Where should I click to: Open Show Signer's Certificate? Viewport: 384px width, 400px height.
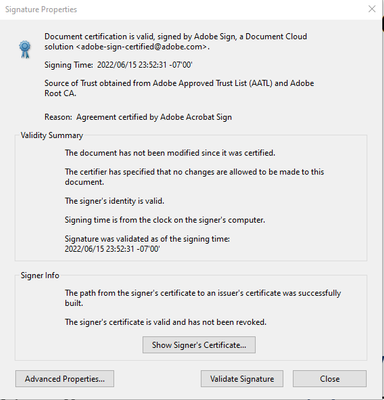pyautogui.click(x=199, y=345)
